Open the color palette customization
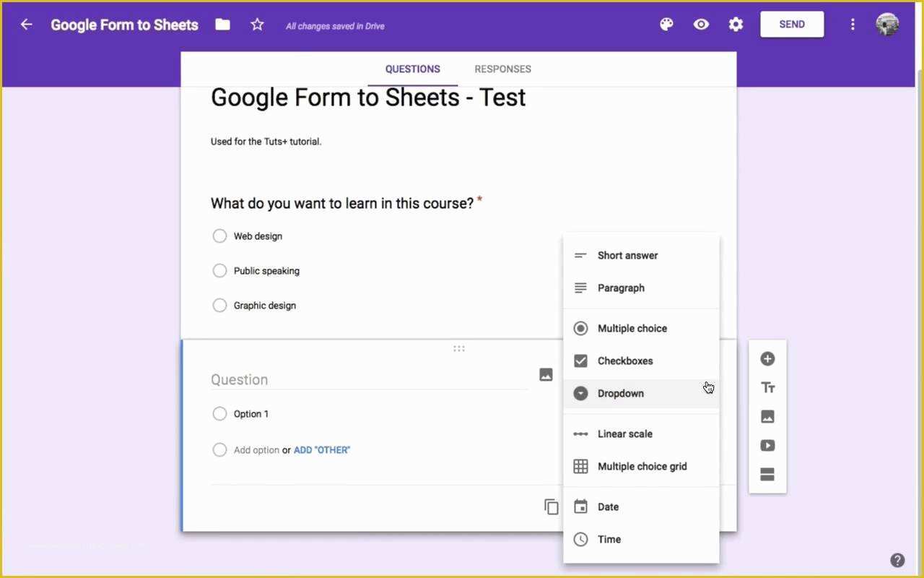This screenshot has height=578, width=924. [666, 25]
